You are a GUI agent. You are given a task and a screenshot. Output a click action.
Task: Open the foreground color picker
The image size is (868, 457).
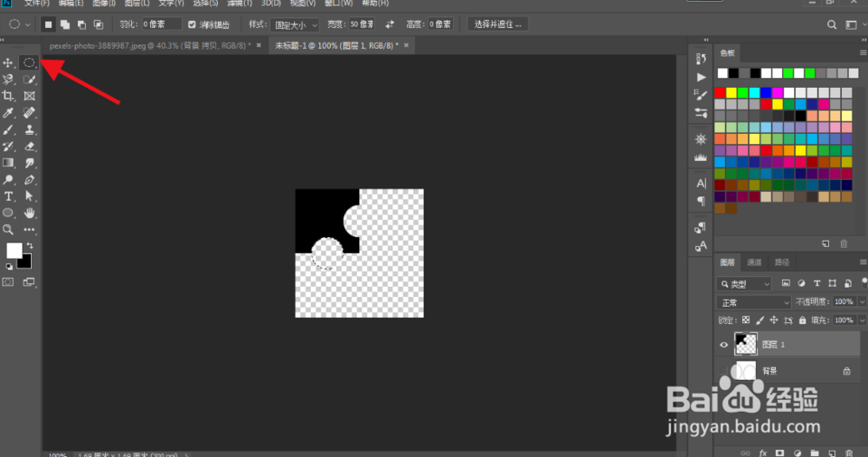13,251
